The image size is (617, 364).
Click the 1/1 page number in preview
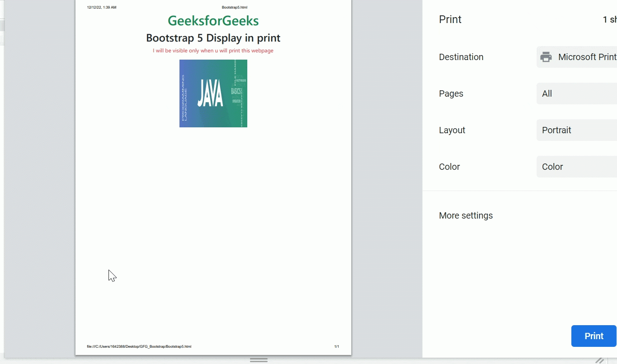(336, 346)
